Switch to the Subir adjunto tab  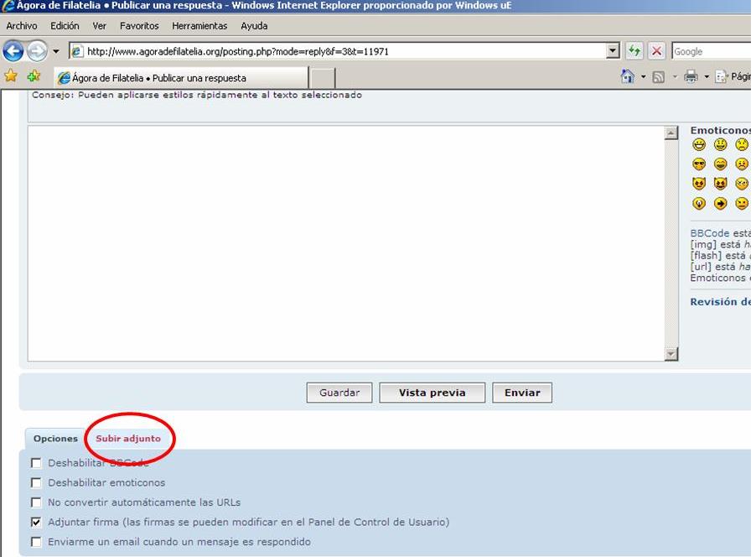click(x=127, y=439)
